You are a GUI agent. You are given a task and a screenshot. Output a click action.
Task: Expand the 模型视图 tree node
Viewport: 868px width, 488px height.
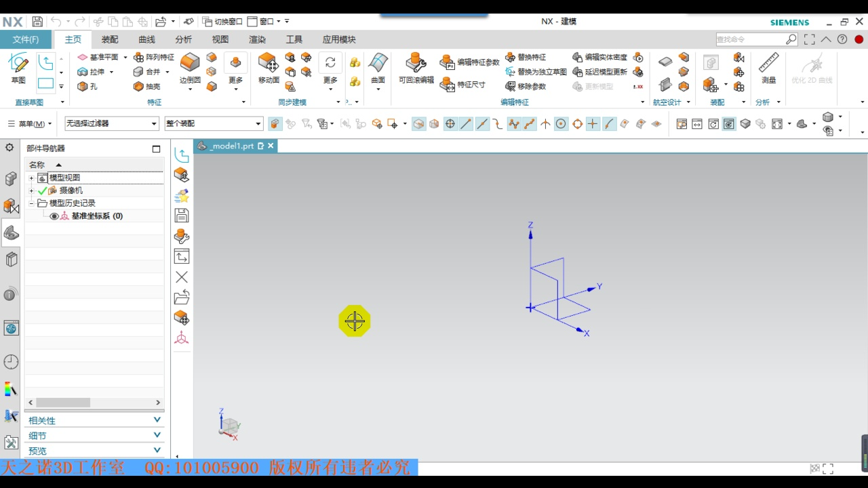pyautogui.click(x=31, y=178)
